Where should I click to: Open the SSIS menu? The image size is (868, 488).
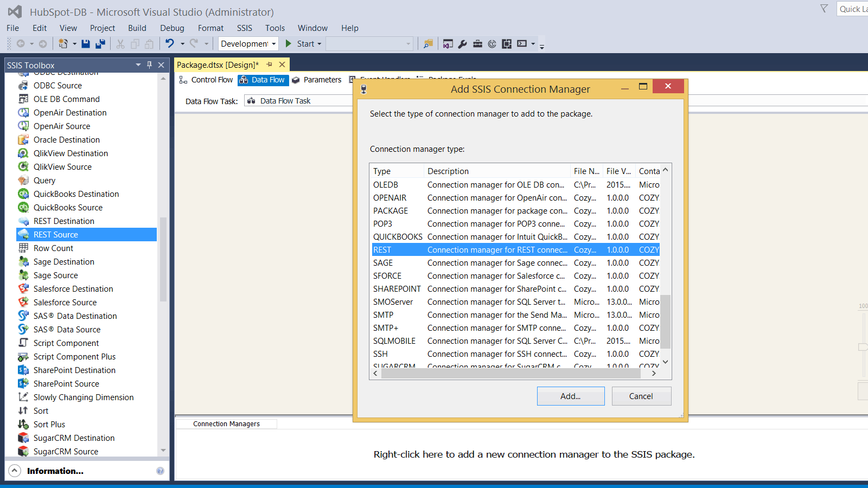pyautogui.click(x=244, y=28)
